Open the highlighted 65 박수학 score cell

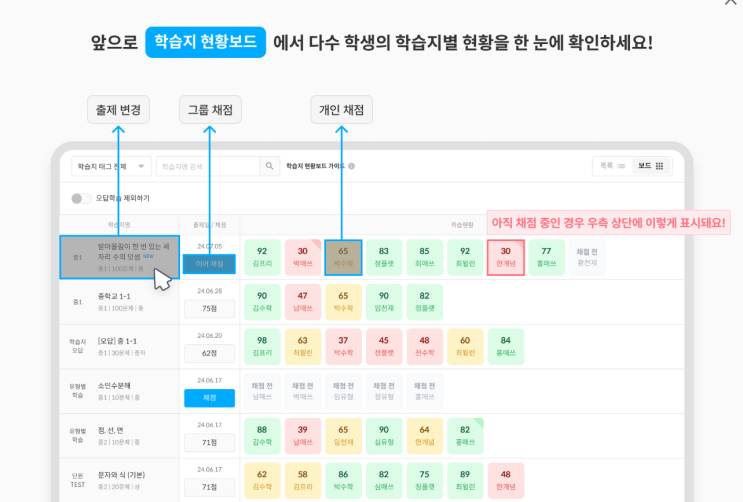click(344, 257)
